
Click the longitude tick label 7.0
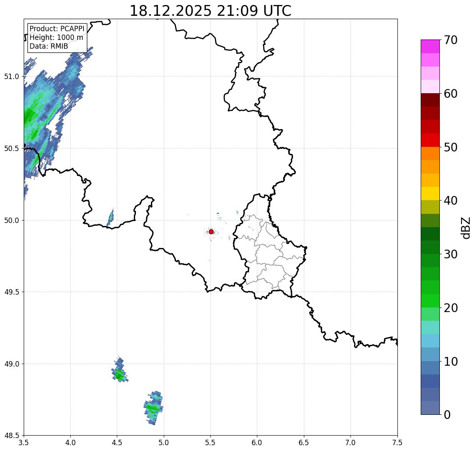pos(351,443)
